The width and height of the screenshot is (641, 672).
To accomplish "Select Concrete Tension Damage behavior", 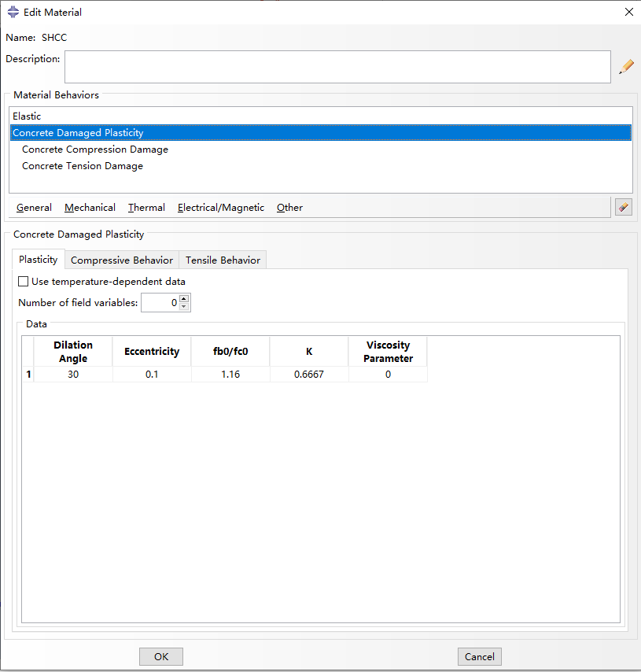I will point(83,166).
